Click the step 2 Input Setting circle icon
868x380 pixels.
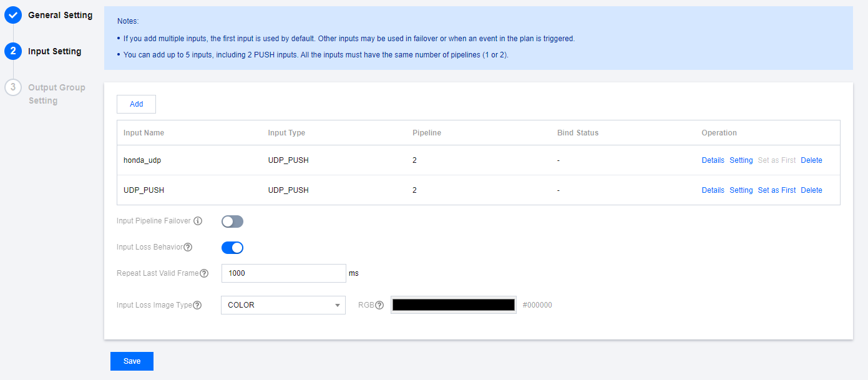point(13,51)
